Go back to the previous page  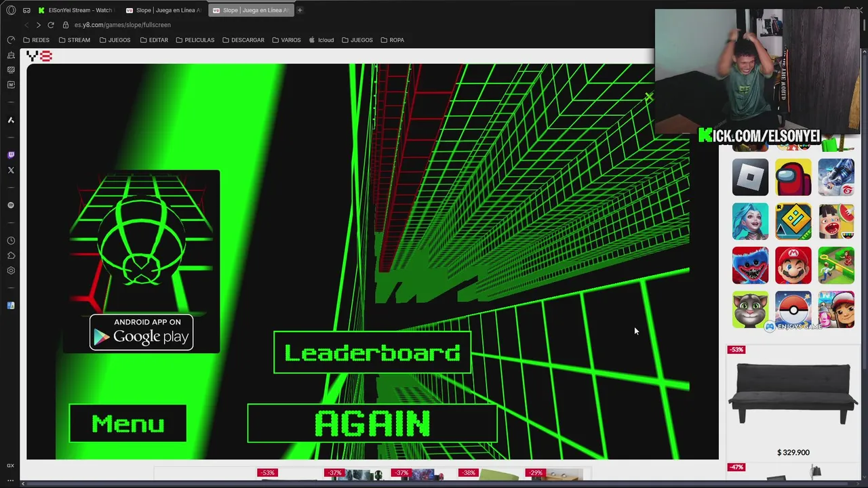point(26,25)
